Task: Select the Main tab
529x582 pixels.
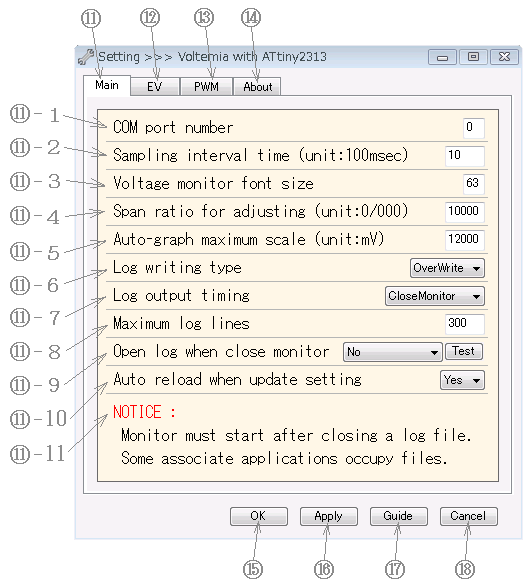Action: coord(107,85)
